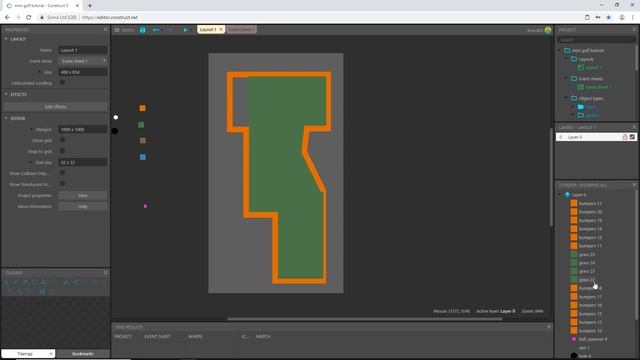Open the Event sheet dropdown in Properties

click(83, 61)
